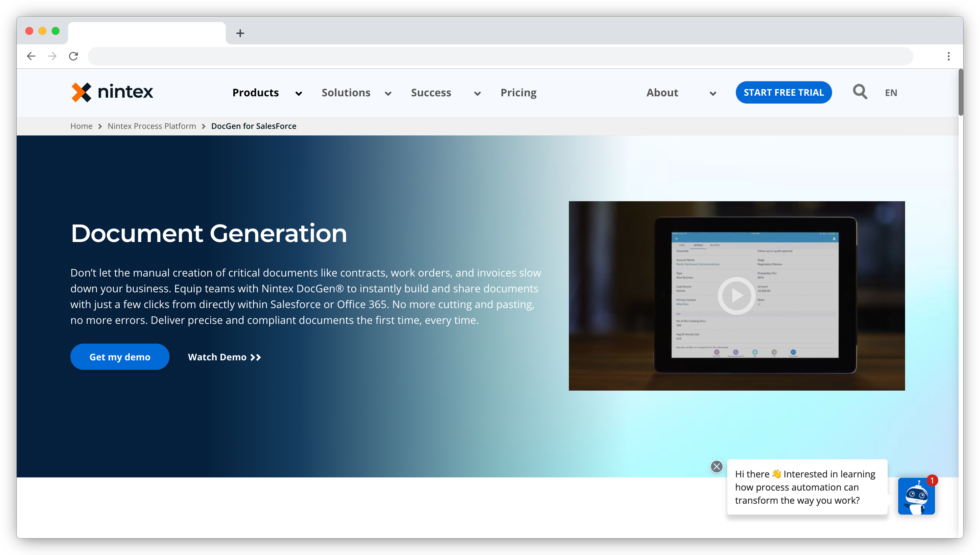Screen dimensions: 980x555
Task: Click the chat greeting message bubble
Action: click(807, 487)
